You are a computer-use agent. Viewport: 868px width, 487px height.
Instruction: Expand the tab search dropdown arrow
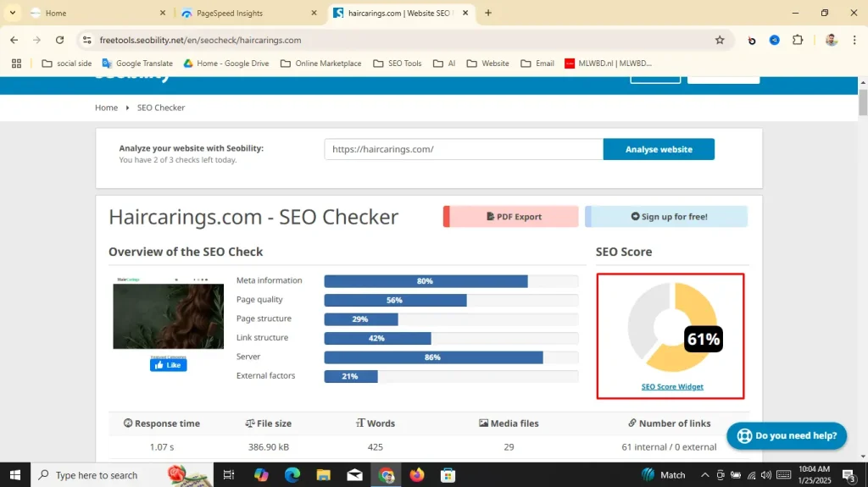click(13, 13)
